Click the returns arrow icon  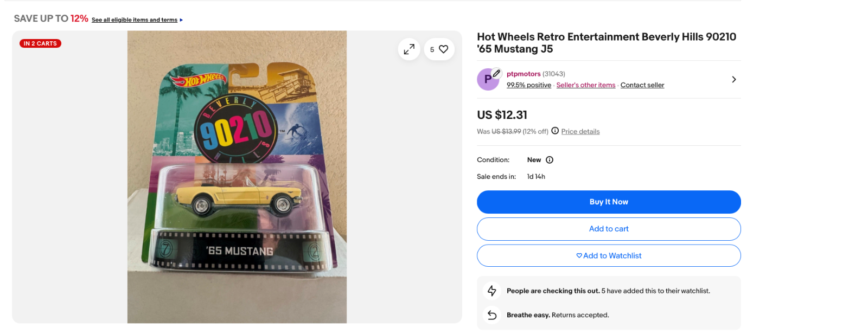(x=492, y=315)
